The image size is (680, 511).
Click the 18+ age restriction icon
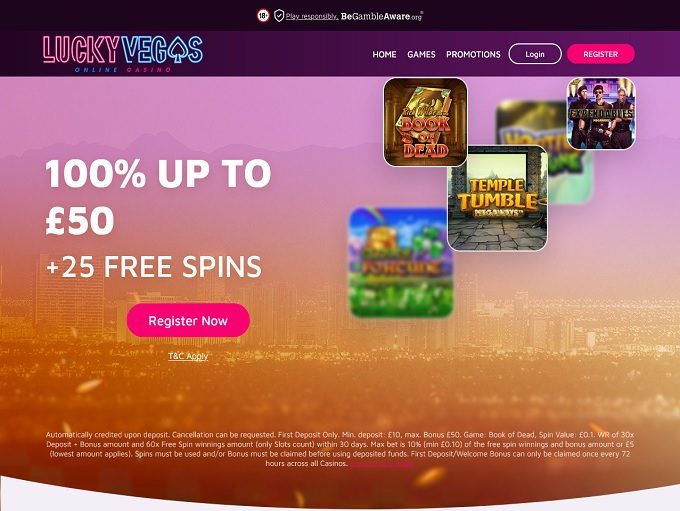click(263, 16)
